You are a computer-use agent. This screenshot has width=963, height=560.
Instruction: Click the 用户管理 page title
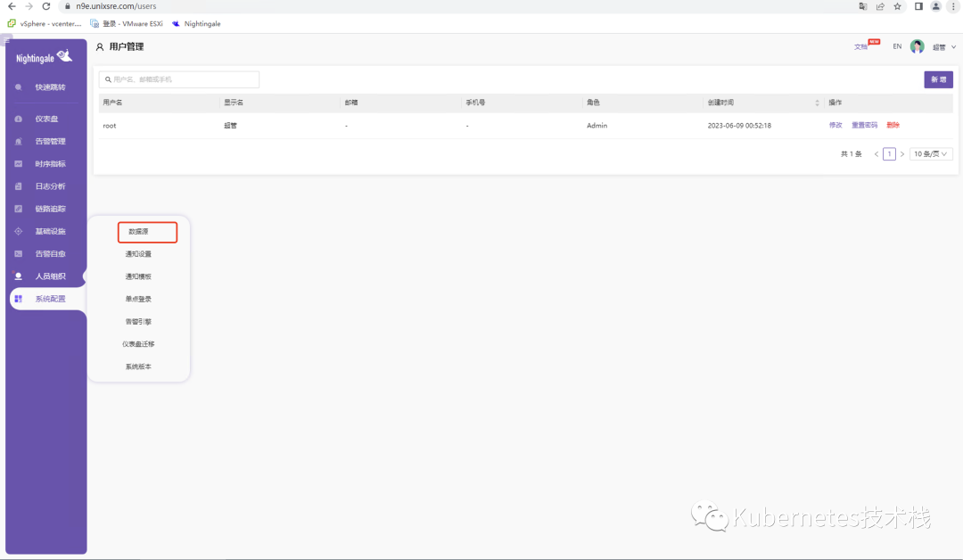point(126,46)
